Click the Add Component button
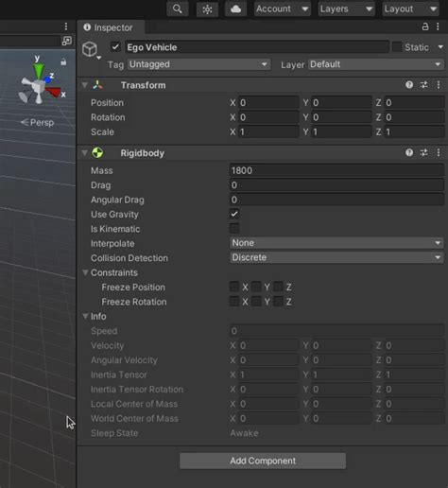Screen dimensions: 448x488 pos(263,461)
